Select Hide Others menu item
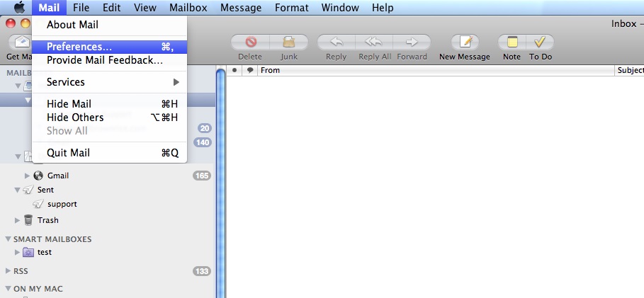Viewport: 644px width, 298px height. [109, 118]
